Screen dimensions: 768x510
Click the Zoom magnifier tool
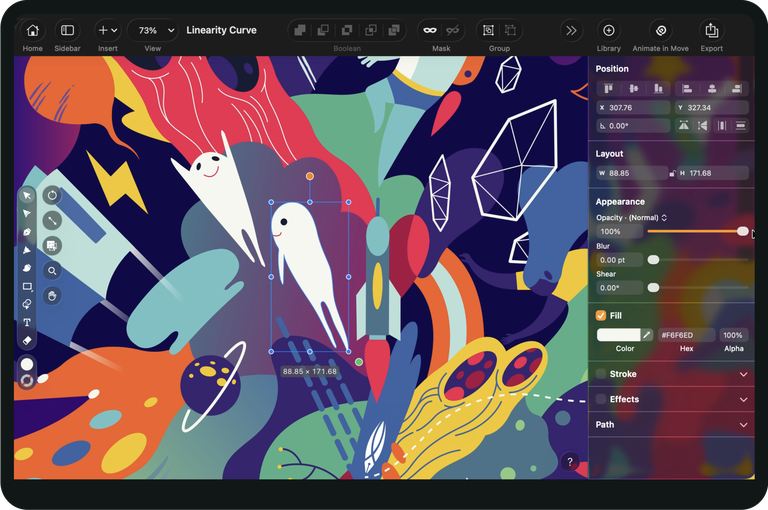52,270
